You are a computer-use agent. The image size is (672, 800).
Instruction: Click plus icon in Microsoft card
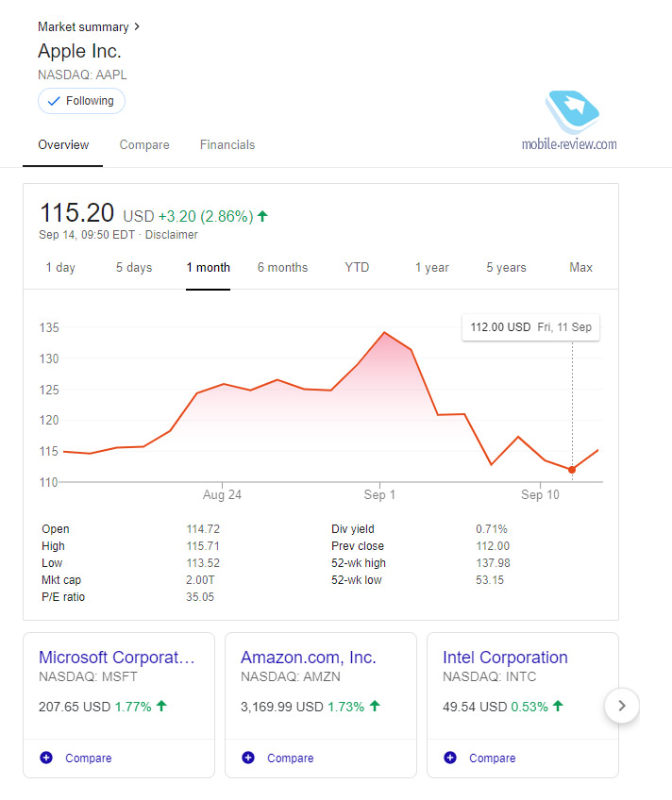pos(46,758)
